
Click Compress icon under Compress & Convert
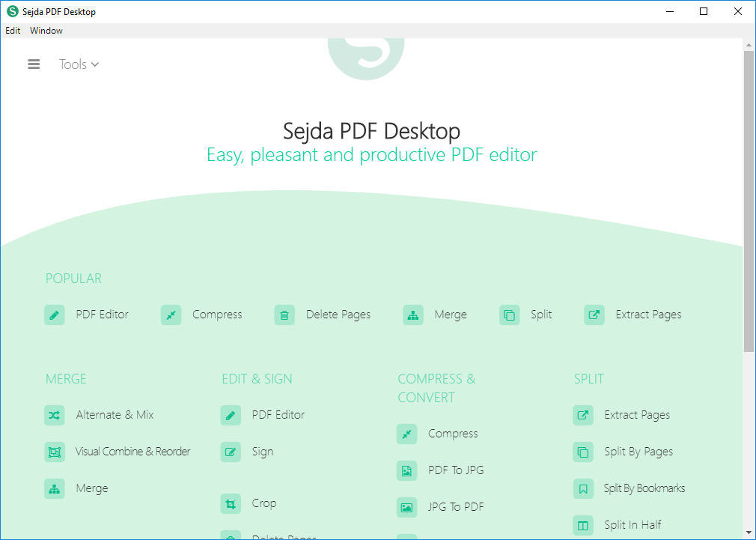[x=406, y=434]
